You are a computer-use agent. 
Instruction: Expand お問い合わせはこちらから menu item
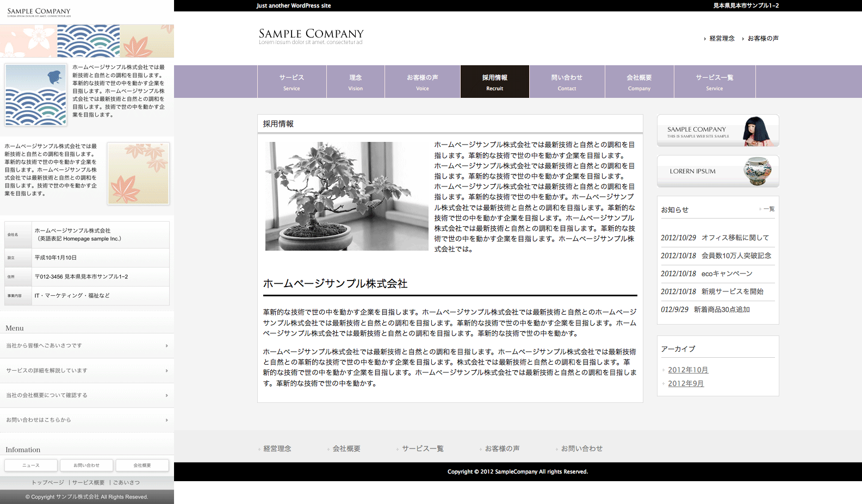[87, 420]
